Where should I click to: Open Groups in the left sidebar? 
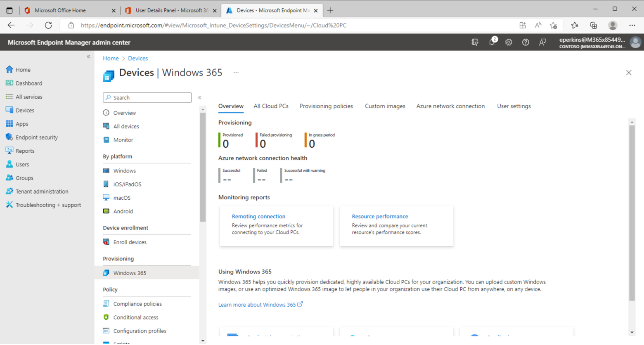pyautogui.click(x=19, y=178)
